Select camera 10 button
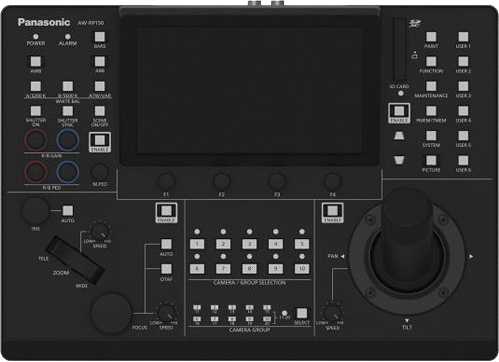Image resolution: width=499 pixels, height=362 pixels. (302, 269)
